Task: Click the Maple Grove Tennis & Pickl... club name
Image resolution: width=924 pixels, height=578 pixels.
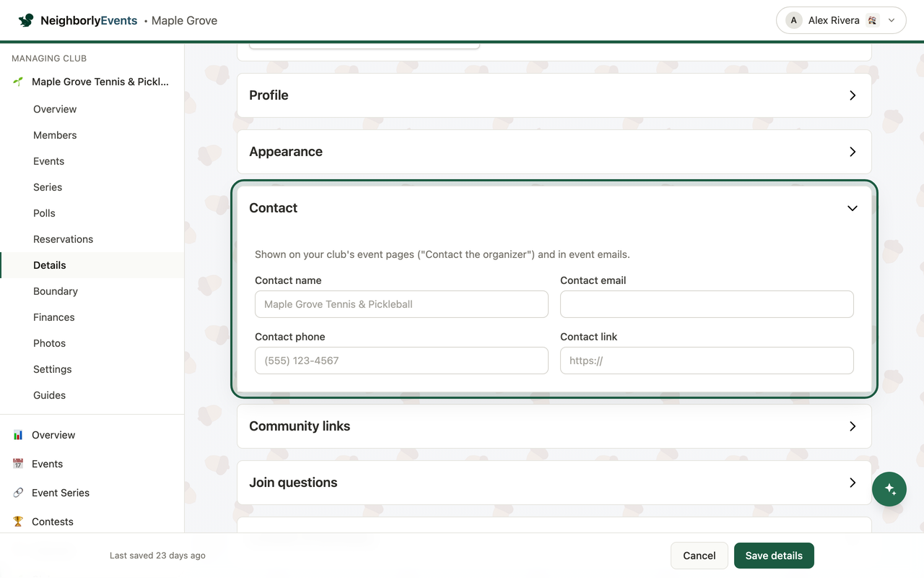Action: [100, 82]
